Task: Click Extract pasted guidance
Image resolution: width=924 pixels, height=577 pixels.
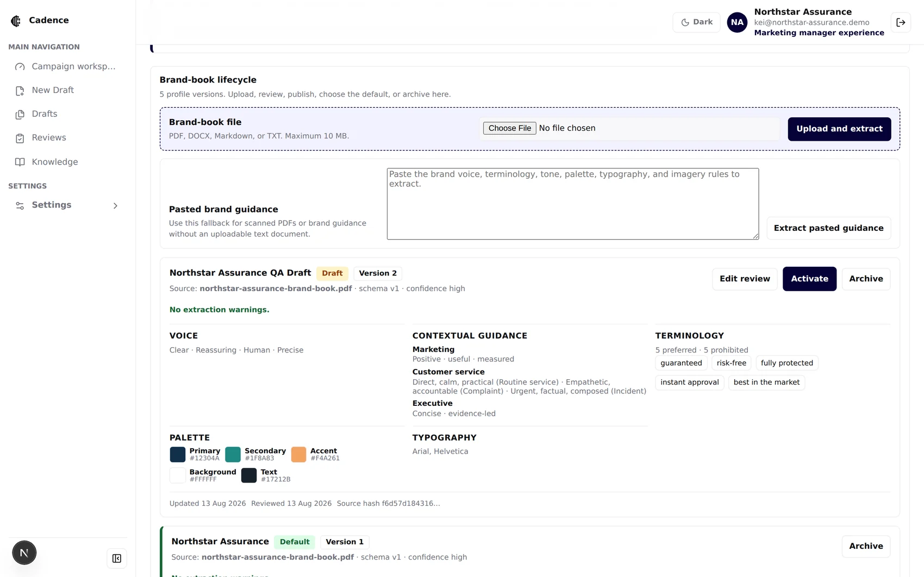Action: 828,228
